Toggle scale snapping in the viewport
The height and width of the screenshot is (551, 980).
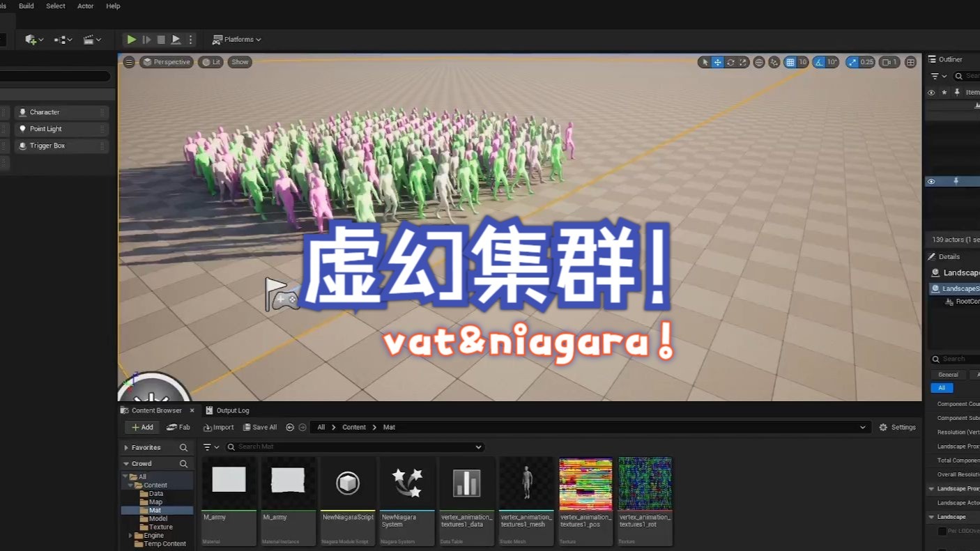pos(852,62)
